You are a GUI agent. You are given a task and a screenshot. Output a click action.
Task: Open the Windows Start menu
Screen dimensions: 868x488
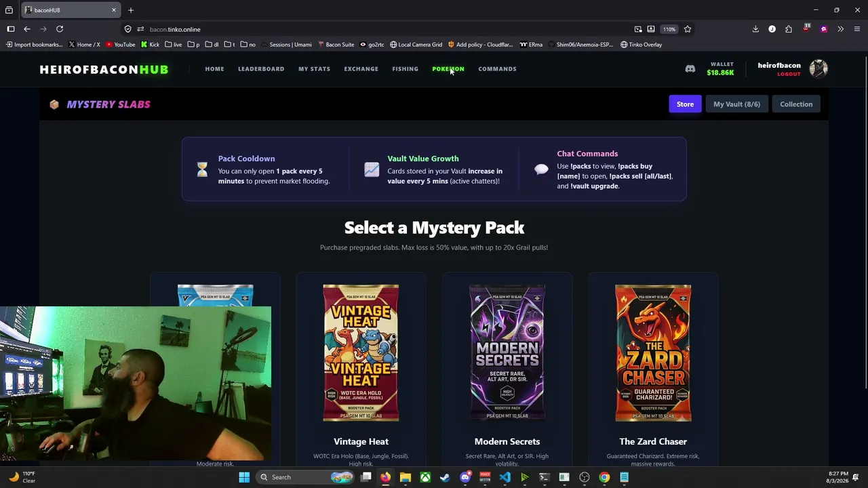(244, 477)
